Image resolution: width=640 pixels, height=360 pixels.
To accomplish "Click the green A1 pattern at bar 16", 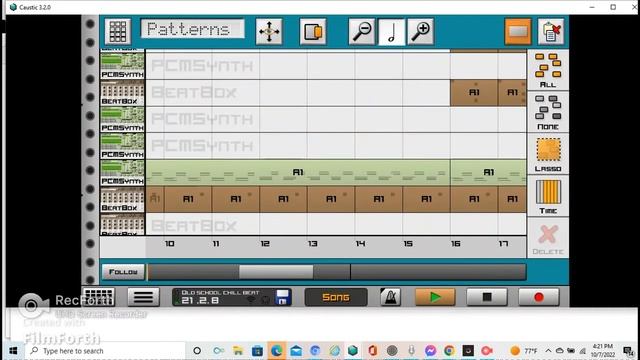I will [488, 172].
